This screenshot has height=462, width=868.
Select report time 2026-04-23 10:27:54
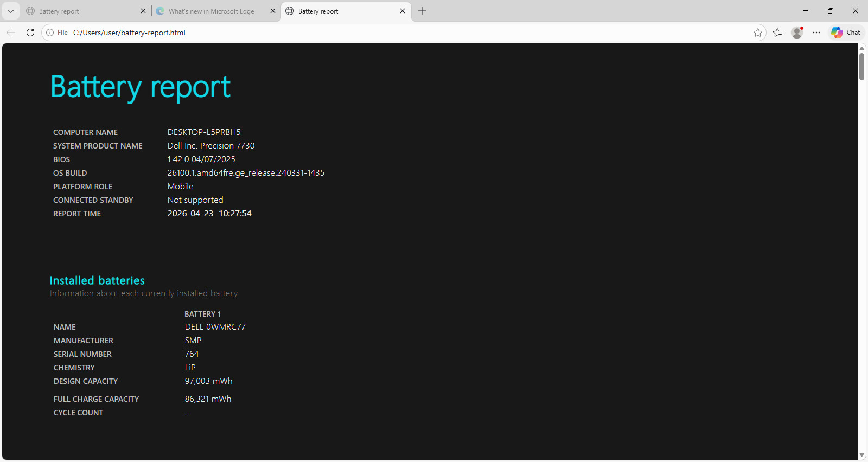209,214
